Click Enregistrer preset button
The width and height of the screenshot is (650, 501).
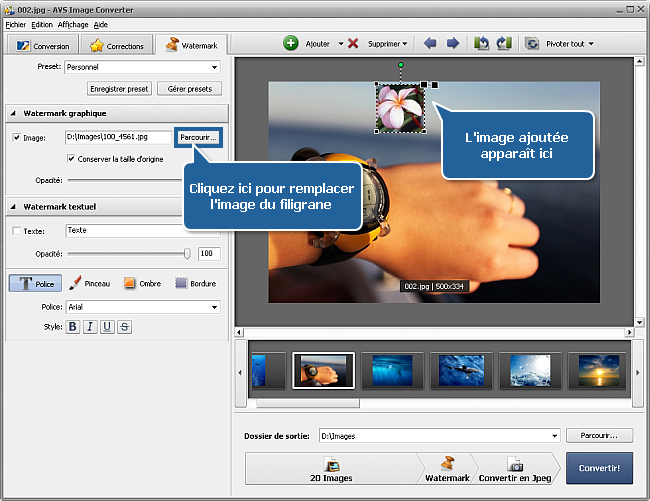(119, 89)
